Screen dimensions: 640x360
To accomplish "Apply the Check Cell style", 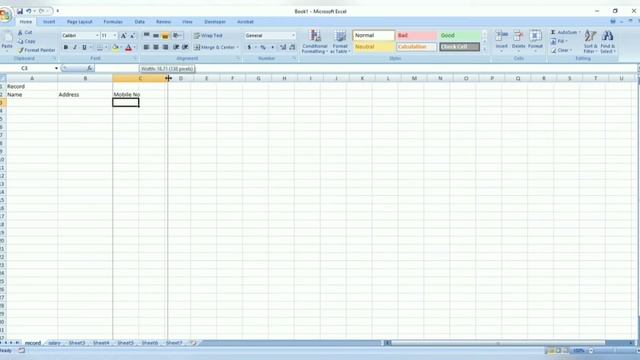I will [x=460, y=47].
